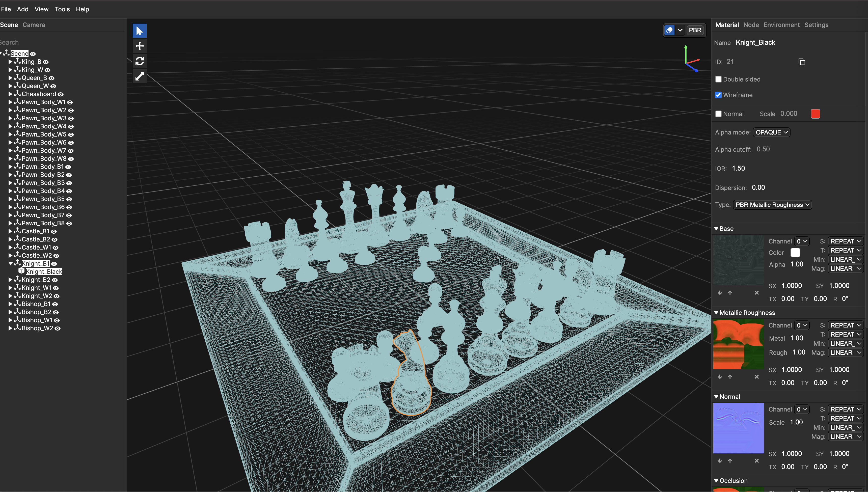This screenshot has width=868, height=492.
Task: Select the arrow pointer tool
Action: tap(140, 31)
